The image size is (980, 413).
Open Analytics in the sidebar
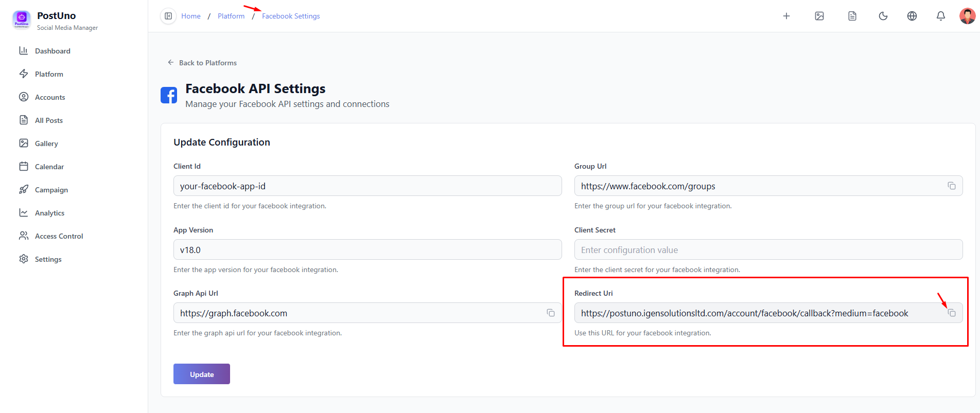[49, 213]
